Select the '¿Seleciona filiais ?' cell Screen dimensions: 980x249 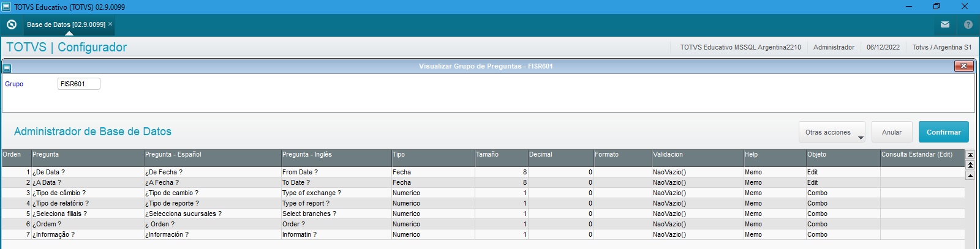point(88,214)
